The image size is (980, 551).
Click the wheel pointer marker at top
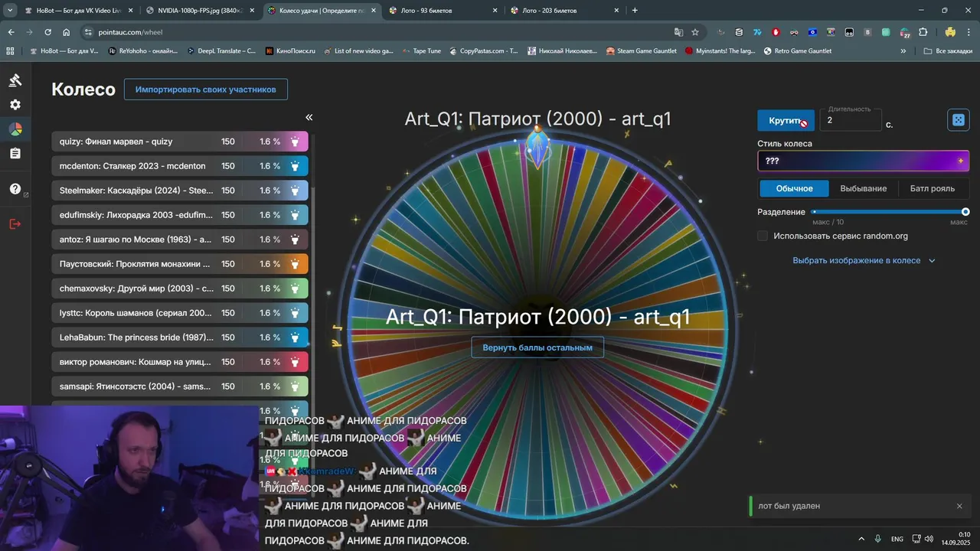pyautogui.click(x=537, y=147)
